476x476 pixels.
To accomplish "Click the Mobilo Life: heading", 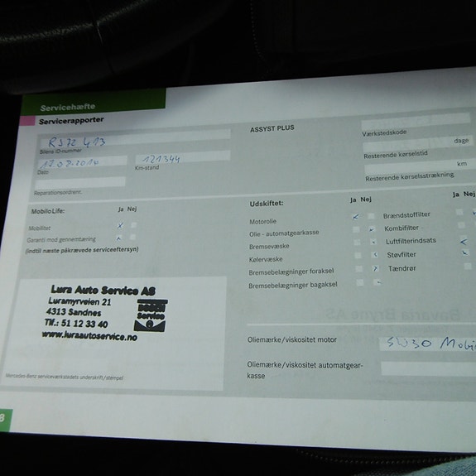I will pos(48,211).
